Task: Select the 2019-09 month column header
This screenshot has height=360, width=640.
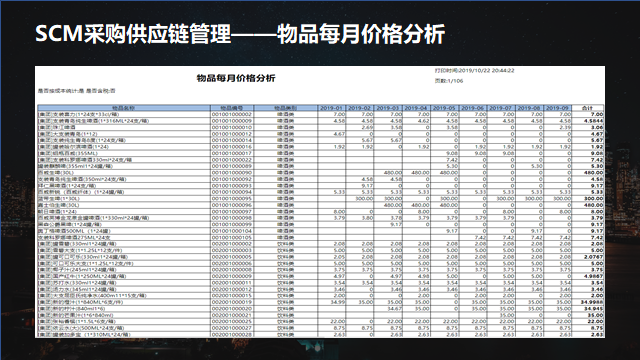Action: (x=558, y=108)
